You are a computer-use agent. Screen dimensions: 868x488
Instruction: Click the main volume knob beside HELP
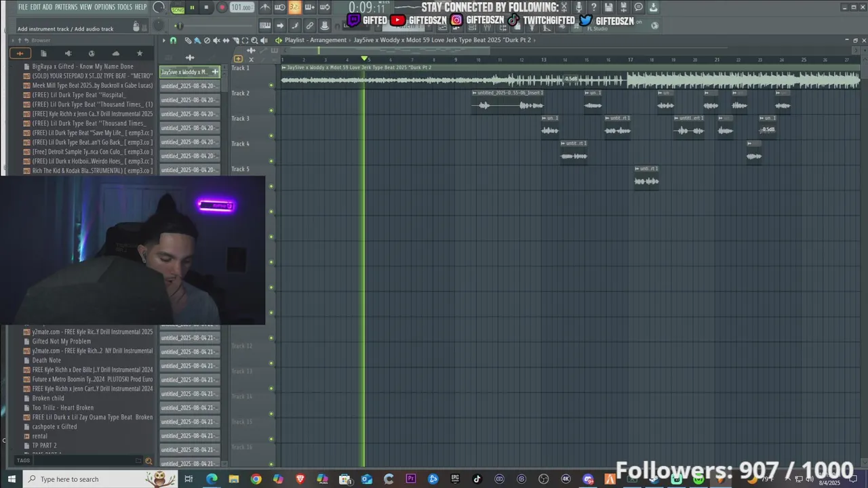pyautogui.click(x=159, y=7)
